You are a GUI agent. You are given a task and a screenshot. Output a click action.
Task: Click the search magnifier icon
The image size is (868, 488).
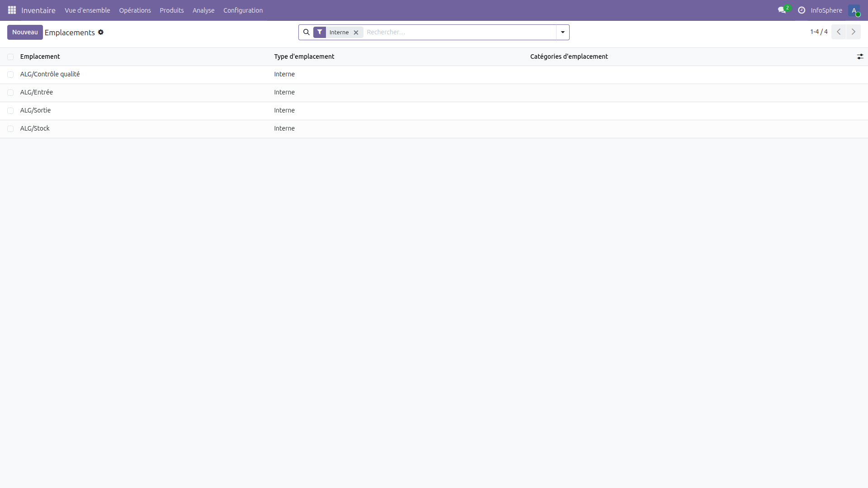tap(307, 32)
